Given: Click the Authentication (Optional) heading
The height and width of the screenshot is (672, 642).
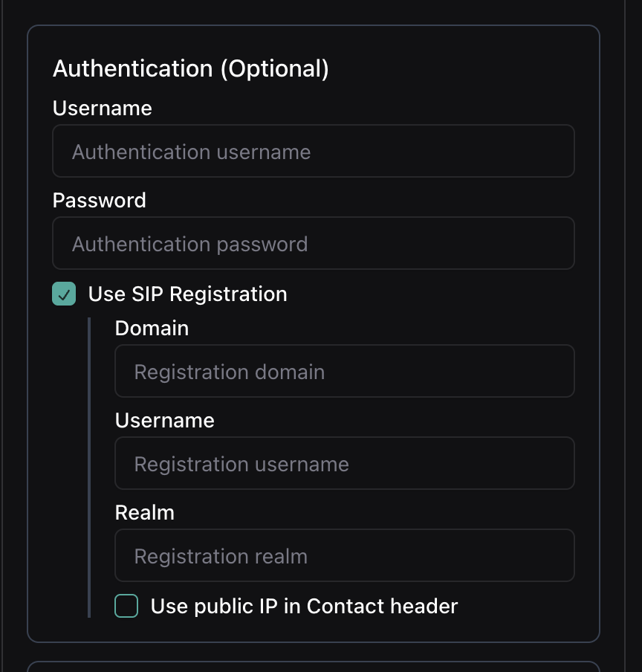Looking at the screenshot, I should click(190, 68).
